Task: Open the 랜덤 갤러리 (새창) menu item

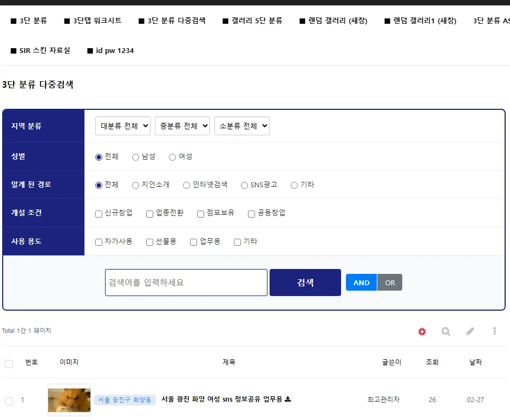Action: click(334, 21)
